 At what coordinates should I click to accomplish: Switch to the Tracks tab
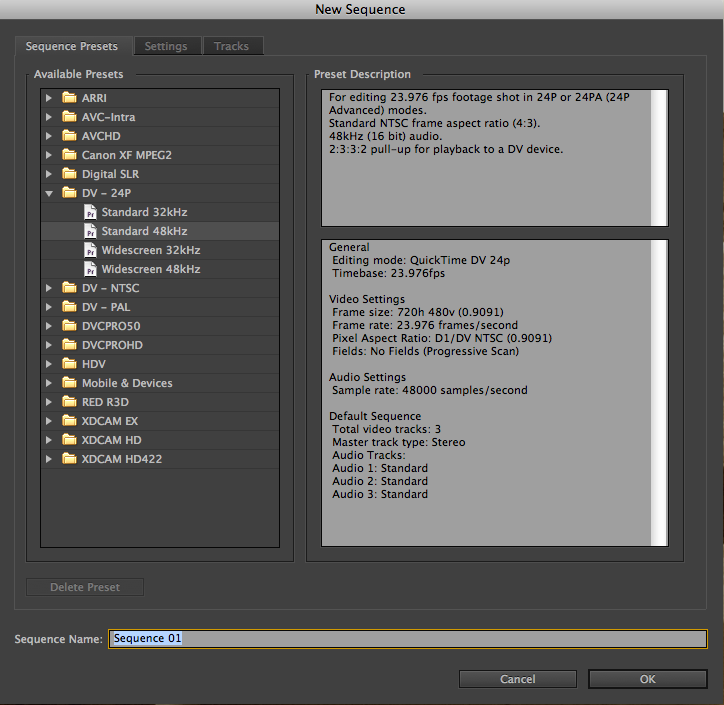[232, 46]
